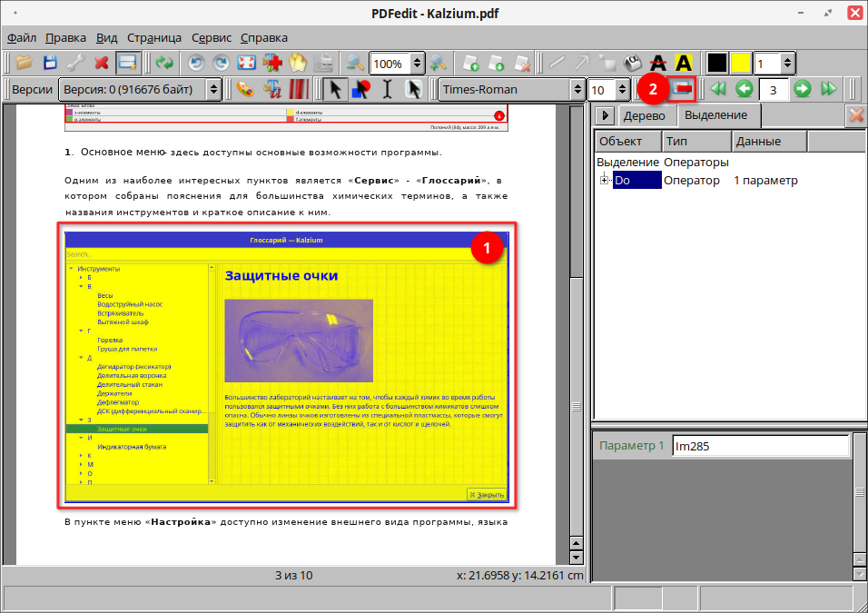Open the Версия revision dropdown
Viewport: 868px width, 613px height.
pyautogui.click(x=140, y=89)
